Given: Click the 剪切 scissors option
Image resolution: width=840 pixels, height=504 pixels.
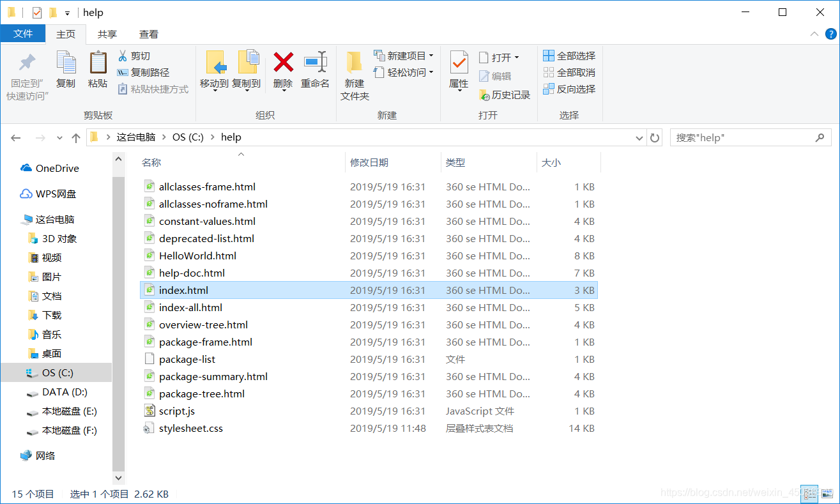Looking at the screenshot, I should coord(134,56).
